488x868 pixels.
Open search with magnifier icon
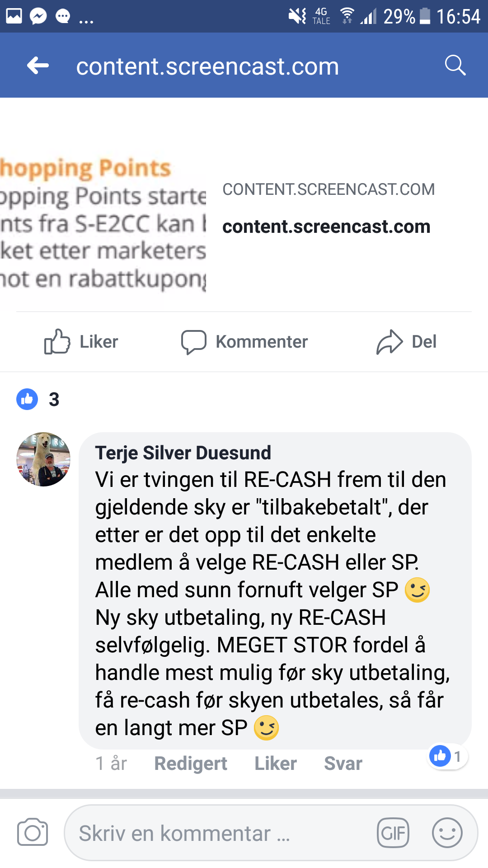pos(455,66)
